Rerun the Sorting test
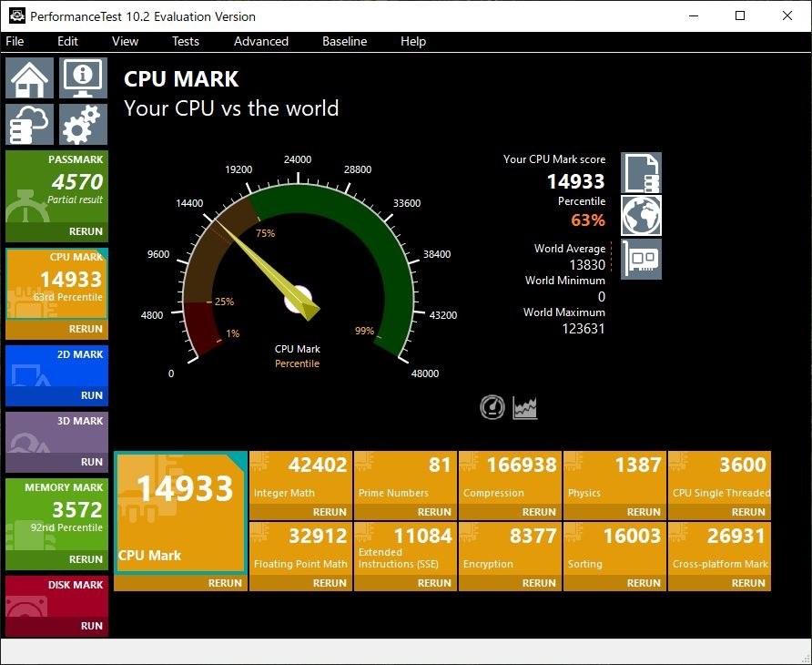The width and height of the screenshot is (812, 665). point(614,583)
